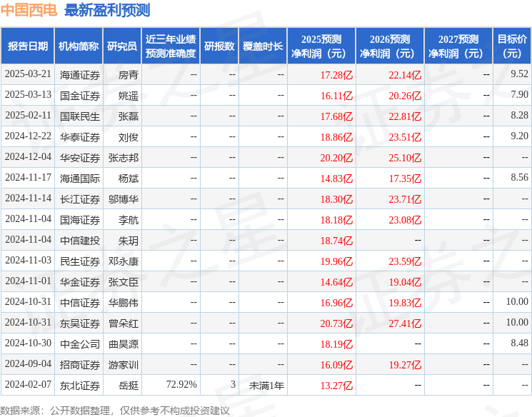This screenshot has height=417, width=532.
Task: Select the 14.83亿 profit forecast
Action: point(336,179)
